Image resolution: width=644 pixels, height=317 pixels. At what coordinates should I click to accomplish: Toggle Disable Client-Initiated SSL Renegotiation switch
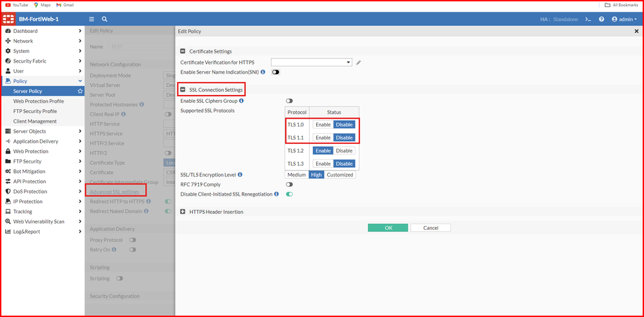coord(290,194)
